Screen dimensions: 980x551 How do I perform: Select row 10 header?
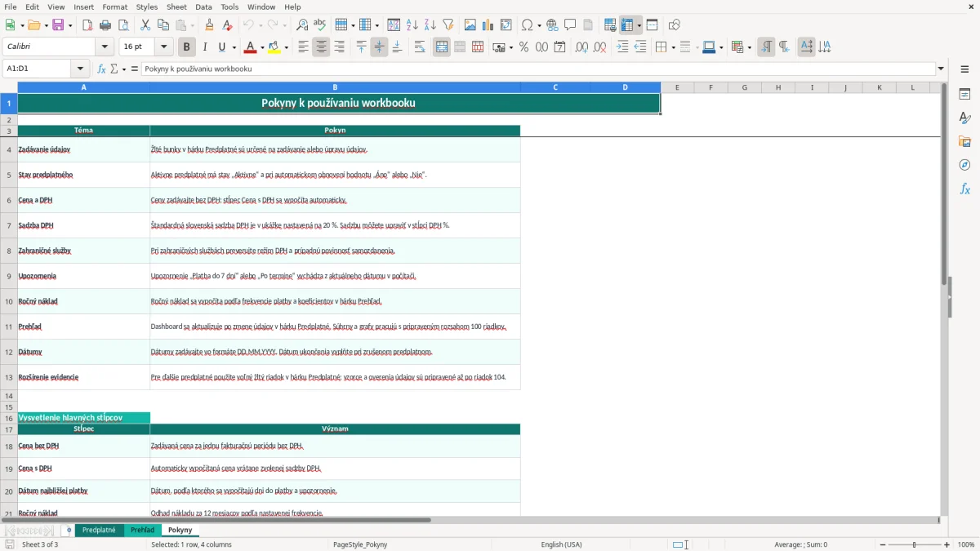click(9, 301)
